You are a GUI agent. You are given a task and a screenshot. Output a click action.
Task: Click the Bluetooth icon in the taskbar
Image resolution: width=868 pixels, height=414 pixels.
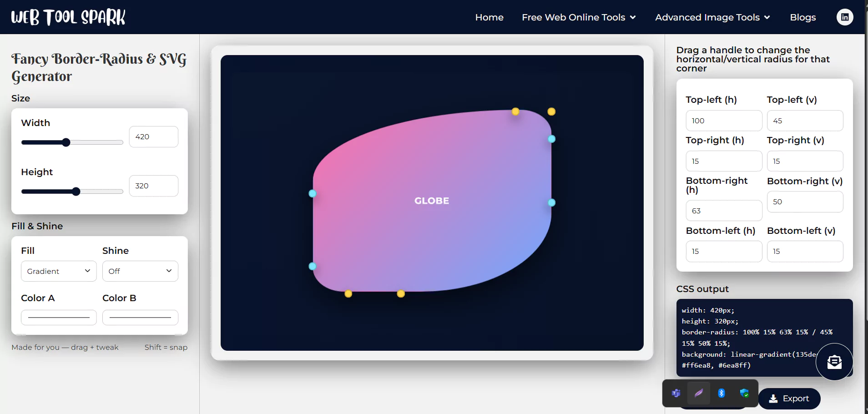[x=722, y=393]
